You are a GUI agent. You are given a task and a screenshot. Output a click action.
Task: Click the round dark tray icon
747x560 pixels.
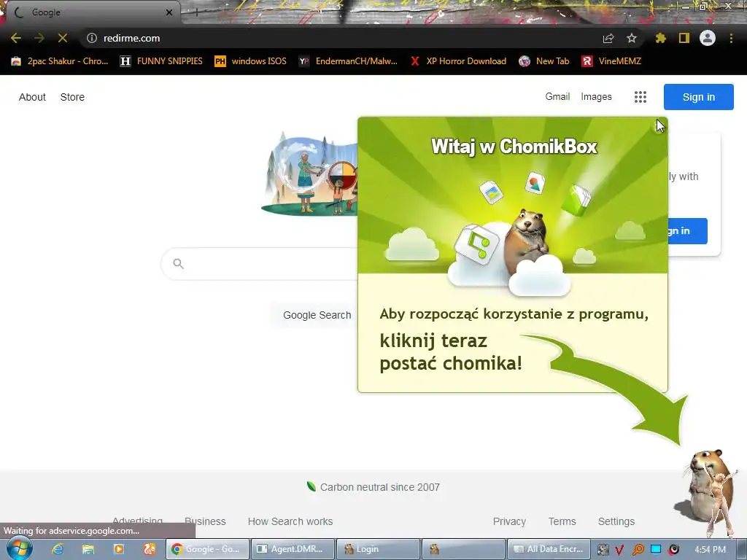[x=673, y=550]
